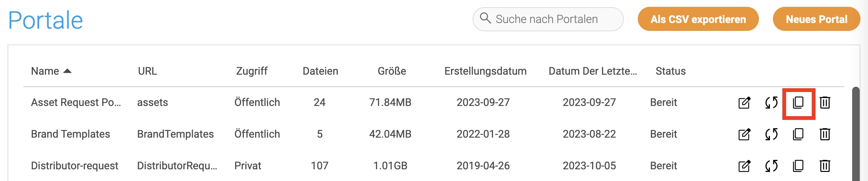Sort by the Status column header
The height and width of the screenshot is (181, 868).
[670, 71]
